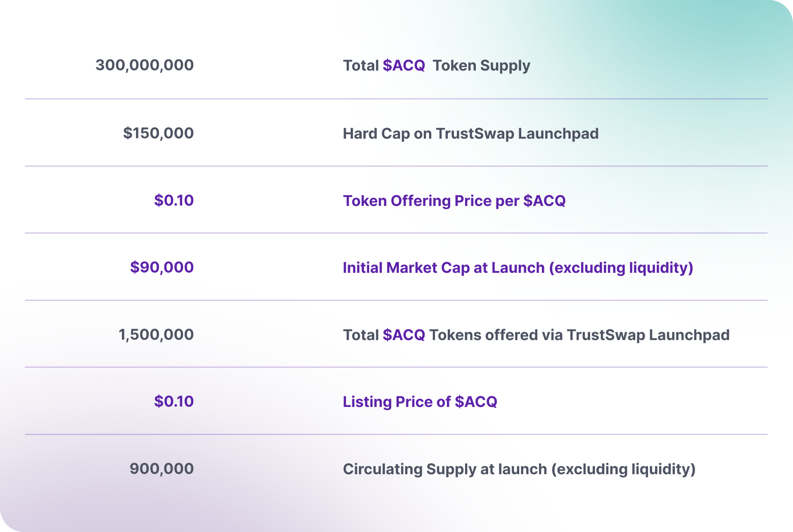Viewport: 793px width, 532px height.
Task: Click the $0.10 listing price value
Action: [174, 402]
